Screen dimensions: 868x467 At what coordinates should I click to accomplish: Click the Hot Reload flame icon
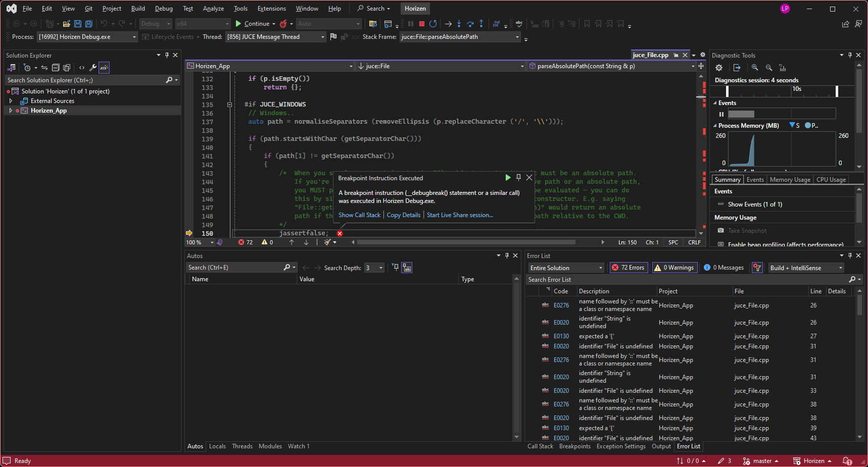(x=283, y=24)
